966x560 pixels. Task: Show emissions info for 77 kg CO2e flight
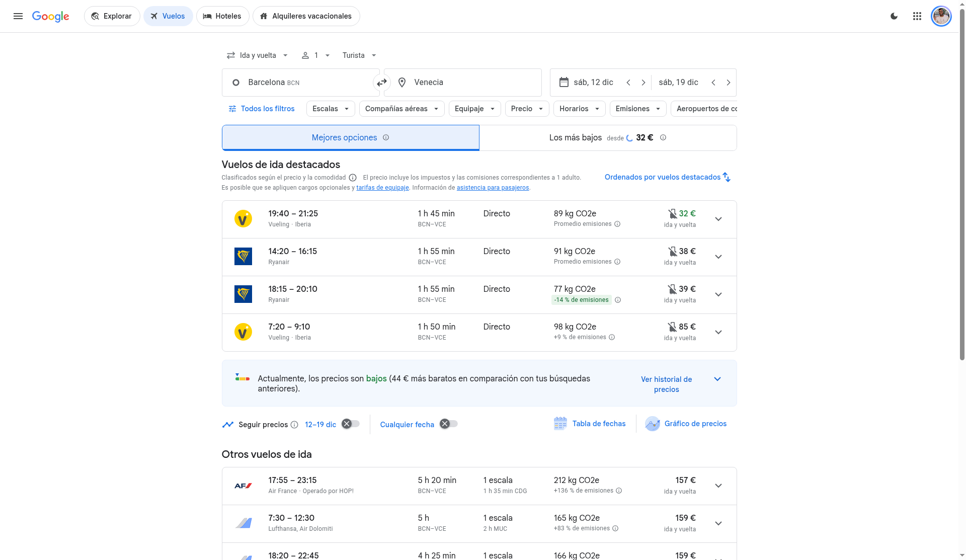(618, 300)
